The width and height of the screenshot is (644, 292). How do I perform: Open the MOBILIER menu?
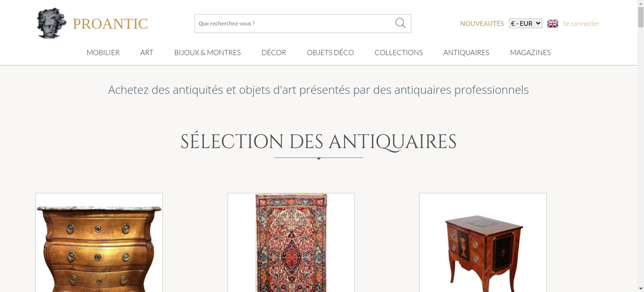point(103,52)
